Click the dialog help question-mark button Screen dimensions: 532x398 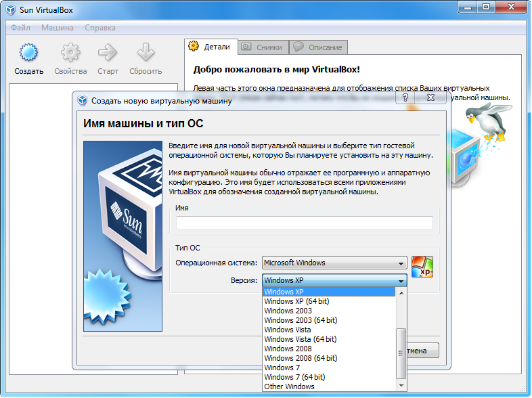click(x=405, y=97)
